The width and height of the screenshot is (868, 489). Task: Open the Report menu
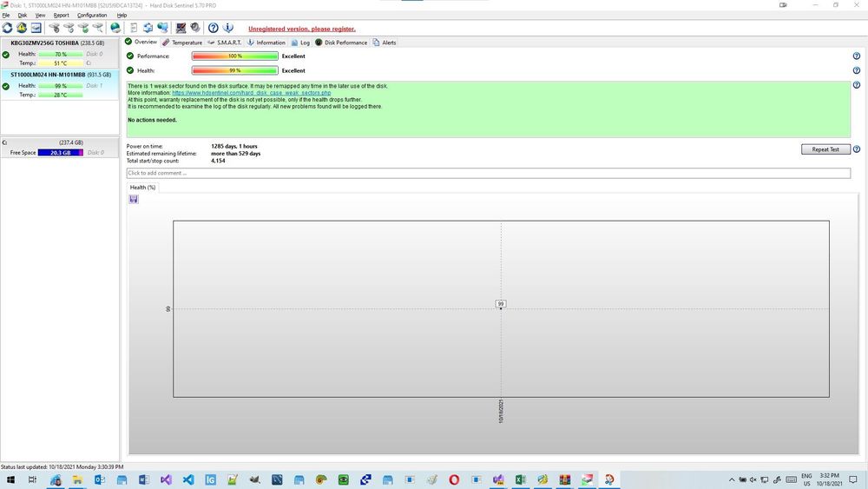tap(62, 15)
